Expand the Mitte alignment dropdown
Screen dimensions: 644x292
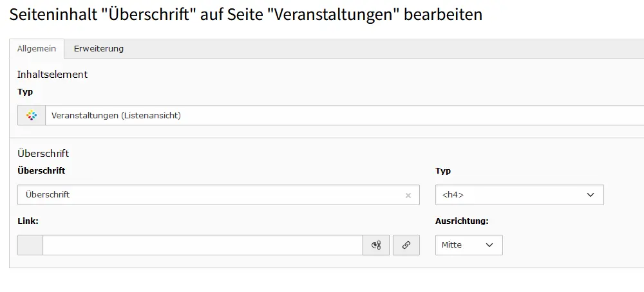pos(469,245)
